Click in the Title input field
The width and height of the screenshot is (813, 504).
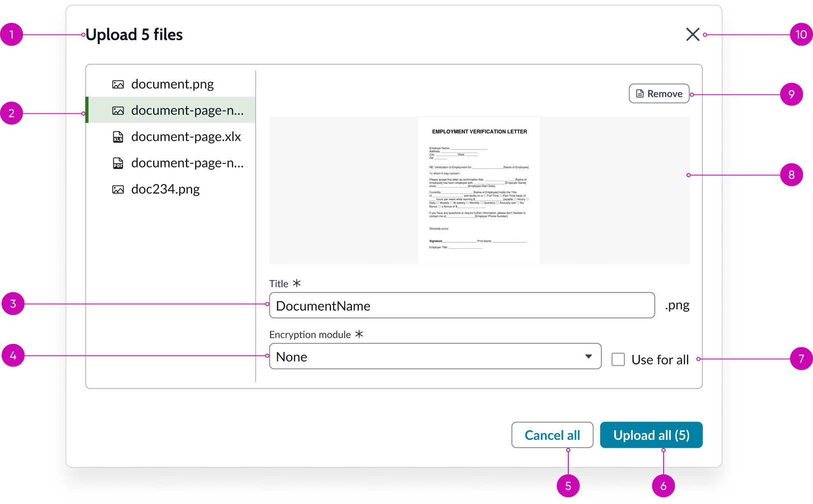(462, 305)
